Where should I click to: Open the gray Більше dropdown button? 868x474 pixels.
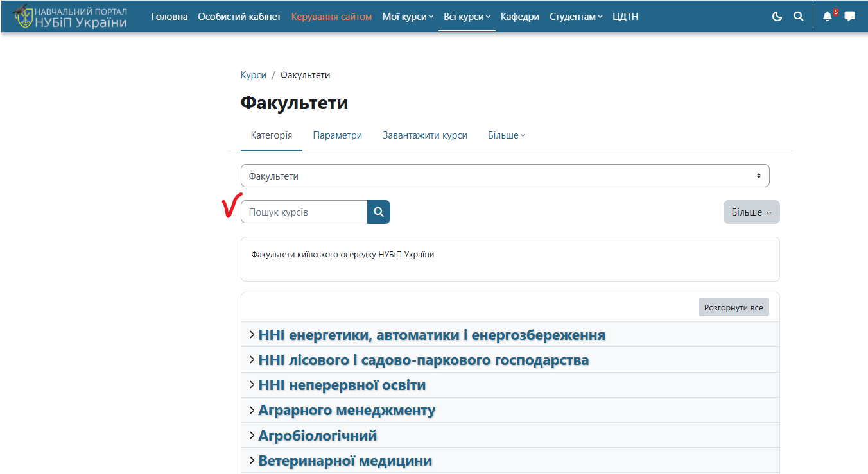click(751, 212)
